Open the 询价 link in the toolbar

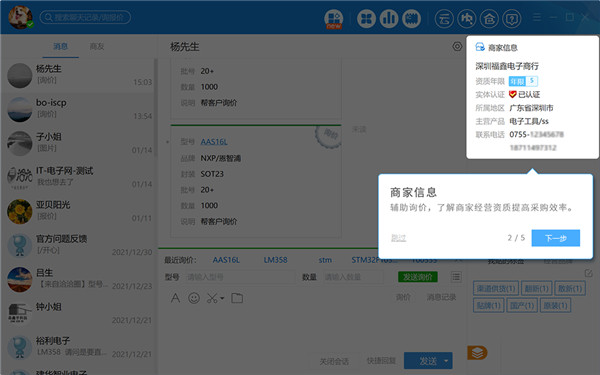coord(403,297)
